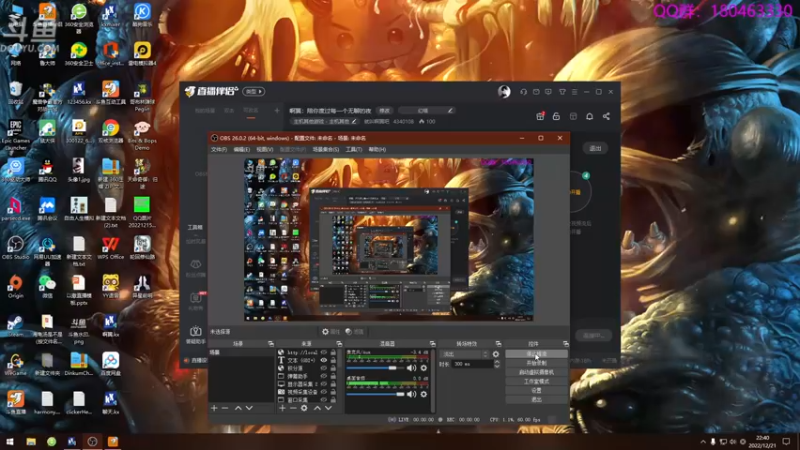Open the Recycle Bin desktop icon

click(x=15, y=92)
